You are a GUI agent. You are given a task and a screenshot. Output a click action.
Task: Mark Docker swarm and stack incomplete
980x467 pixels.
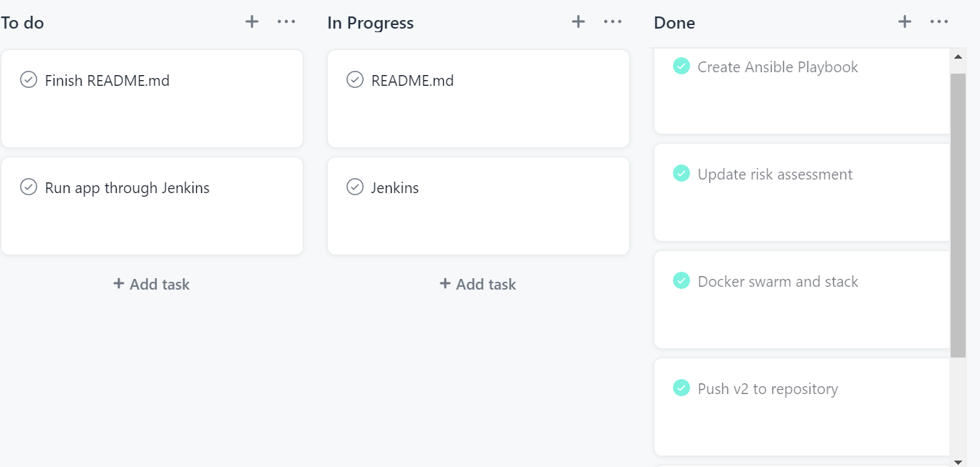pyautogui.click(x=681, y=280)
